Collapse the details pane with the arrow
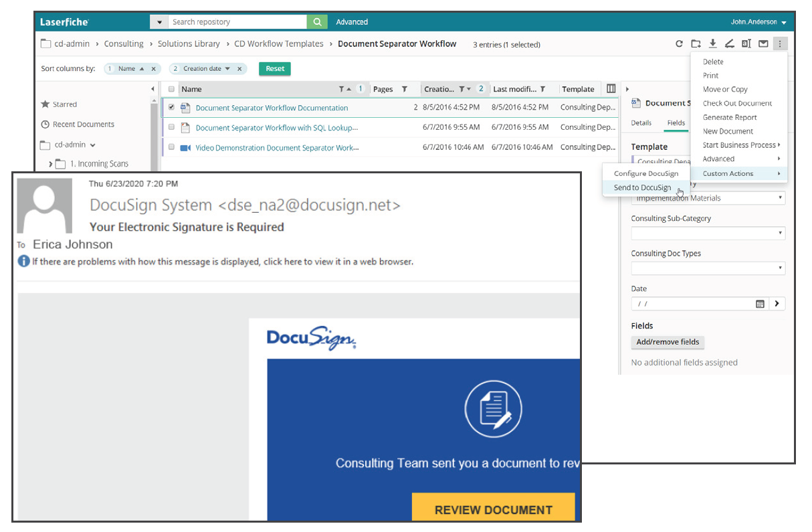This screenshot has width=812, height=532. point(627,89)
